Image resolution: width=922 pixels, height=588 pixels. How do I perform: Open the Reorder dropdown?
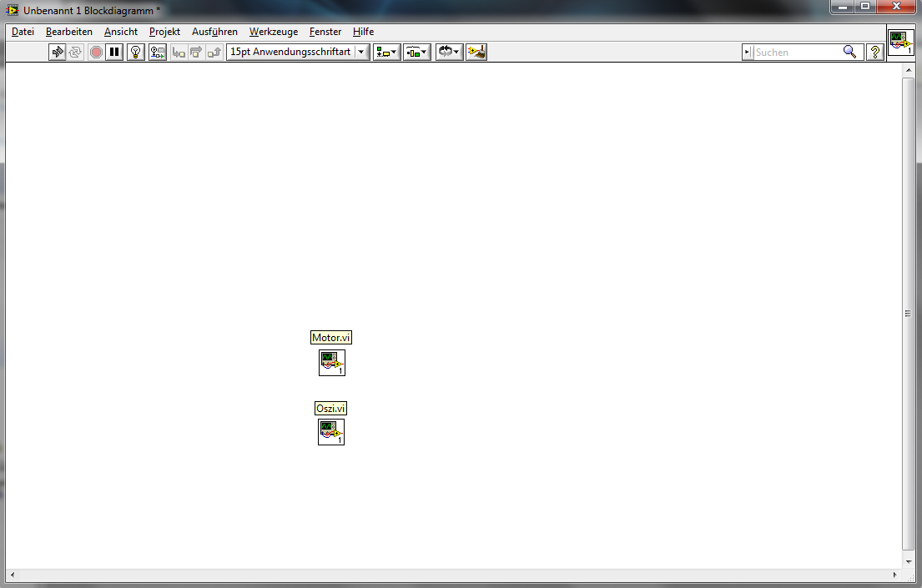point(449,53)
